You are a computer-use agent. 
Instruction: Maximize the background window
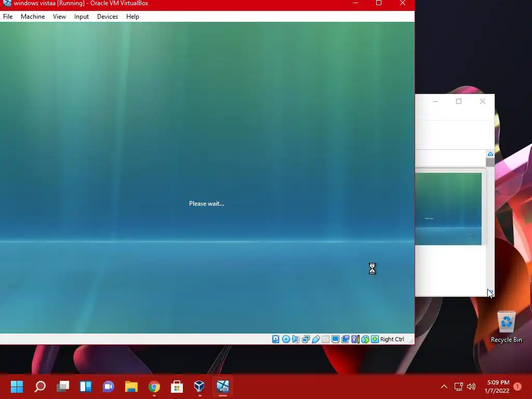[x=459, y=101]
